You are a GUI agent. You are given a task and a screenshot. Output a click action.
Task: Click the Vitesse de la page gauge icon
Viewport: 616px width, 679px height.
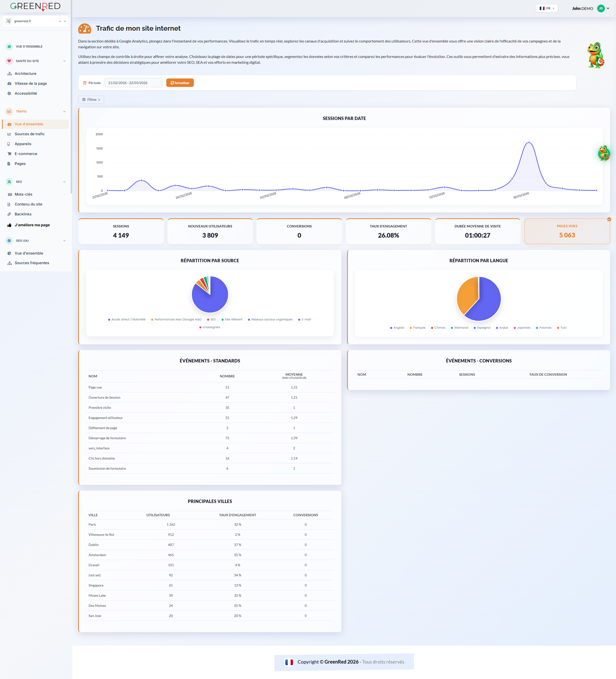(x=9, y=84)
